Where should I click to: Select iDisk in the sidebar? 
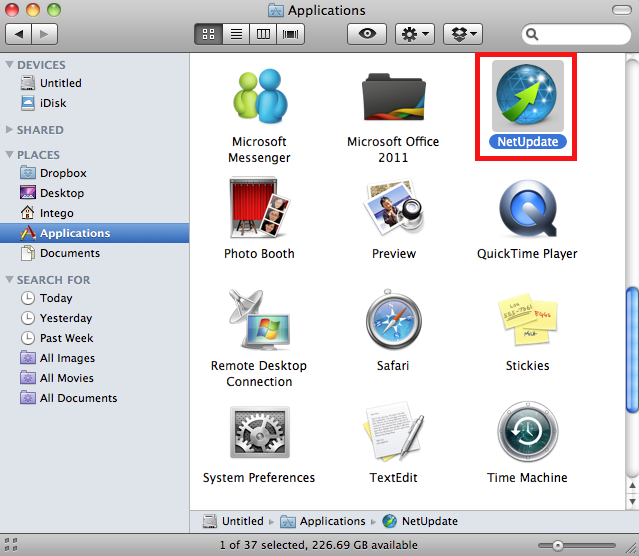(x=95, y=103)
